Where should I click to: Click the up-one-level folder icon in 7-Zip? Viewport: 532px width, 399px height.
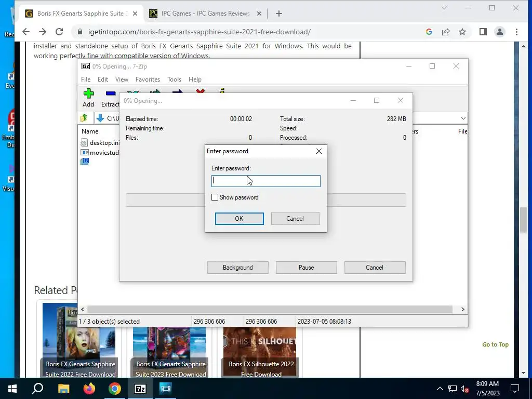click(84, 118)
